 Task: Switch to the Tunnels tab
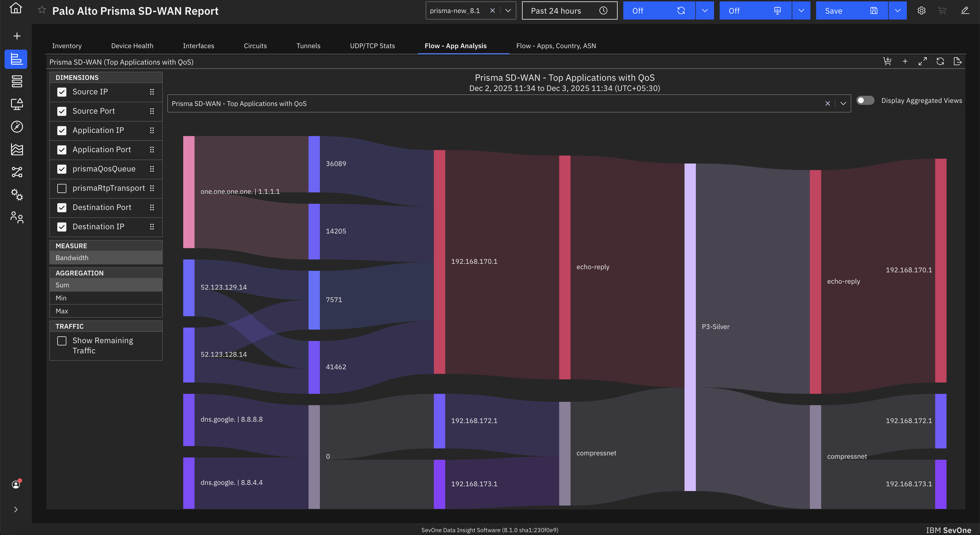[308, 46]
